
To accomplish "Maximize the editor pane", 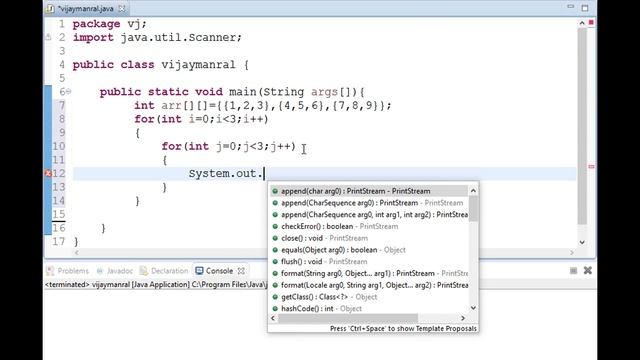I will [585, 8].
